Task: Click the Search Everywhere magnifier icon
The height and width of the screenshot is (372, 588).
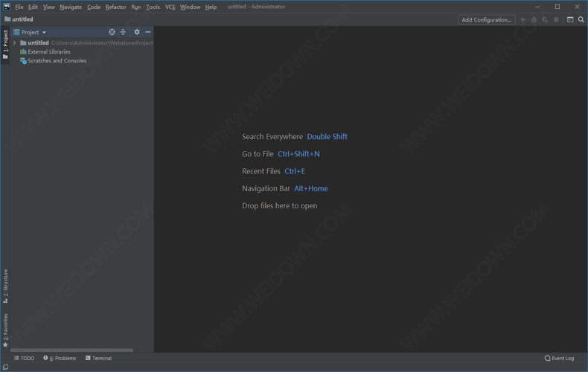Action: (x=581, y=19)
